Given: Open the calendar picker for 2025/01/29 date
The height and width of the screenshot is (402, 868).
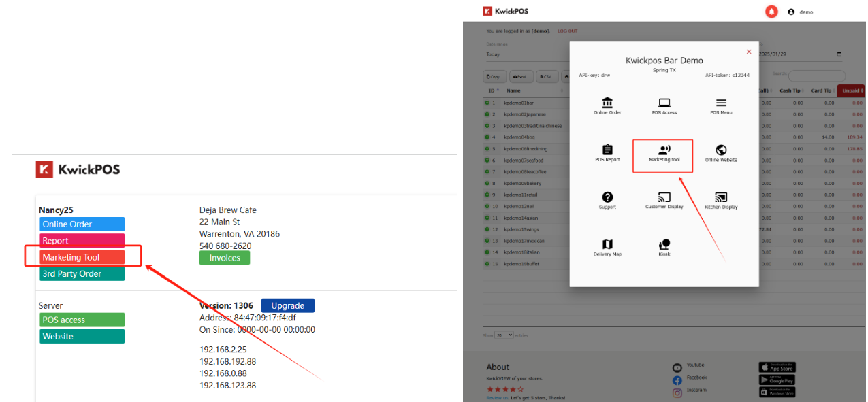Looking at the screenshot, I should point(839,54).
